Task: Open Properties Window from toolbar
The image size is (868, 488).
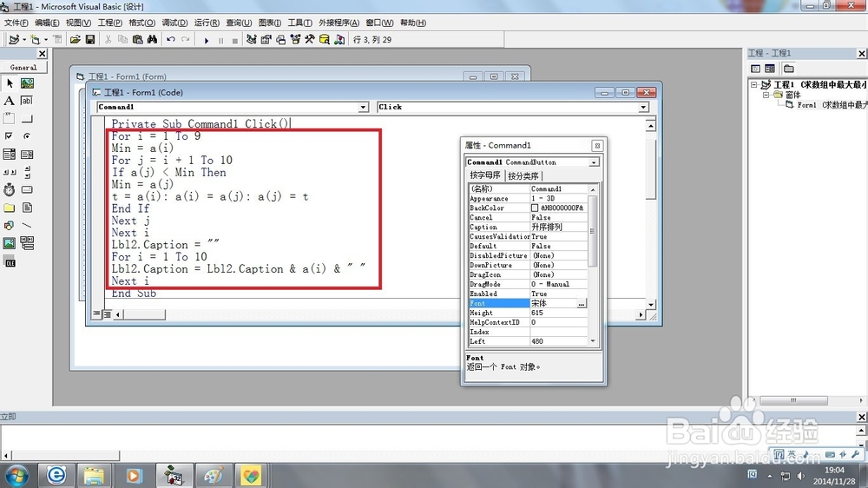Action: point(266,39)
